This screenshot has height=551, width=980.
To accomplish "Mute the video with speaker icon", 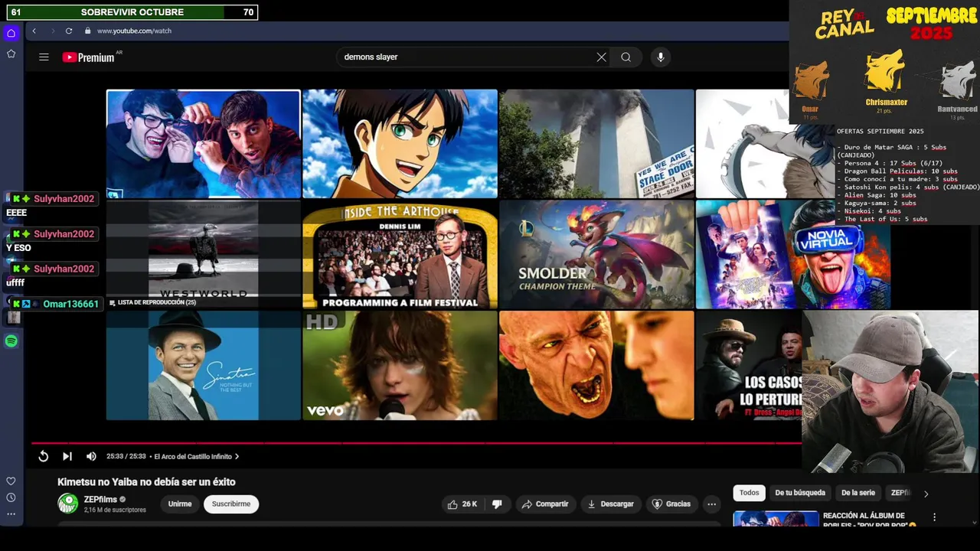I will tap(91, 456).
